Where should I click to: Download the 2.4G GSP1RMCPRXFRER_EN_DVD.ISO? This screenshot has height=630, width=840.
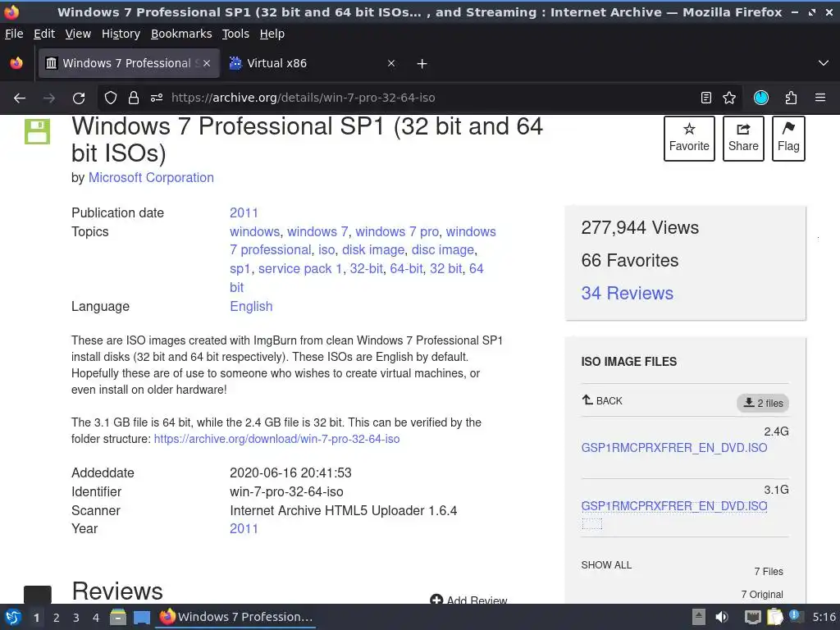pos(674,447)
